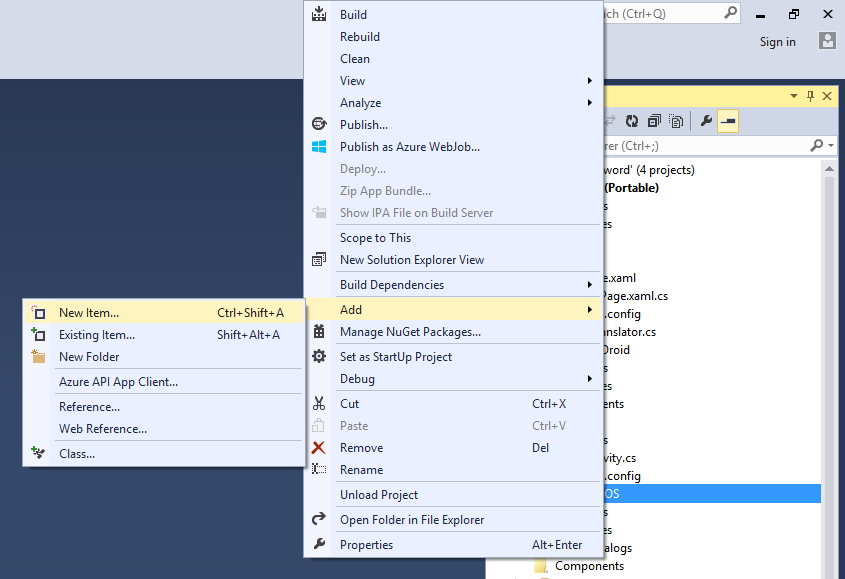Click the Sign in link

pyautogui.click(x=778, y=42)
